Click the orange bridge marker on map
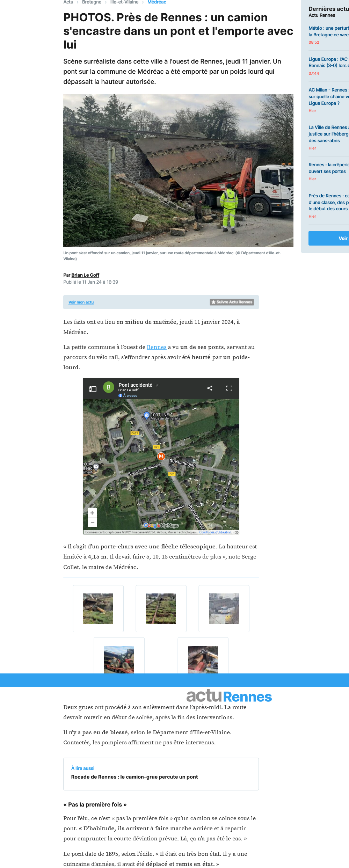This screenshot has width=349, height=868. (x=161, y=456)
